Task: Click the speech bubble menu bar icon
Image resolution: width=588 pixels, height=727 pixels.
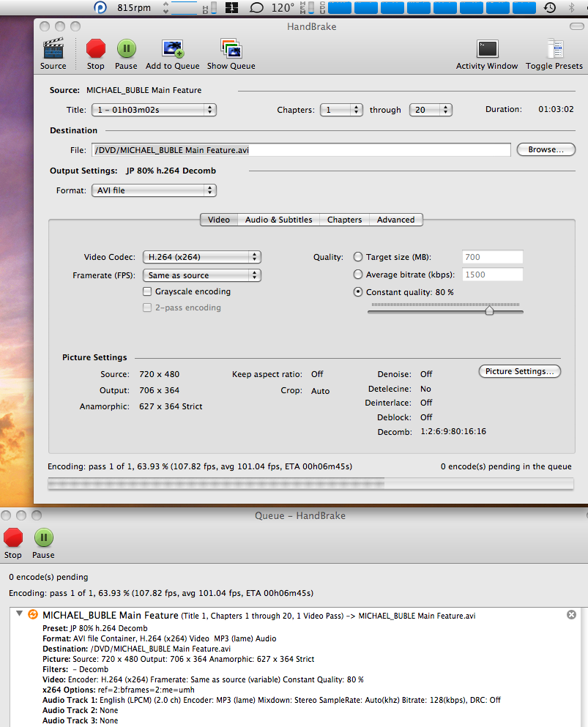Action: pos(256,7)
